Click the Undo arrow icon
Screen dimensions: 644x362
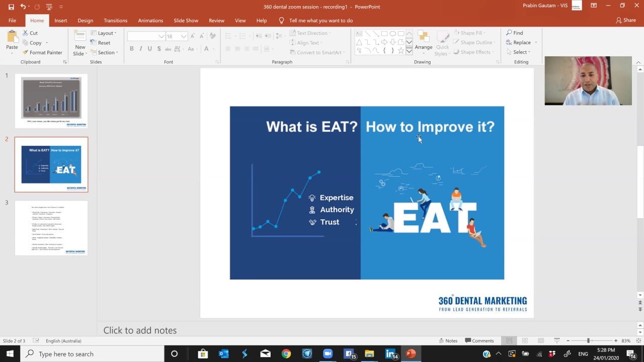tap(23, 7)
